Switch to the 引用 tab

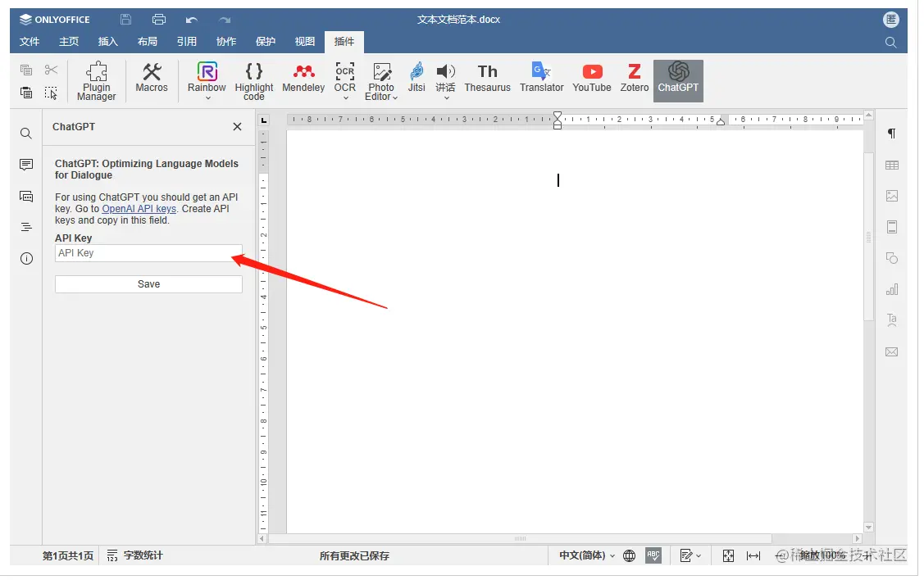[x=187, y=41]
